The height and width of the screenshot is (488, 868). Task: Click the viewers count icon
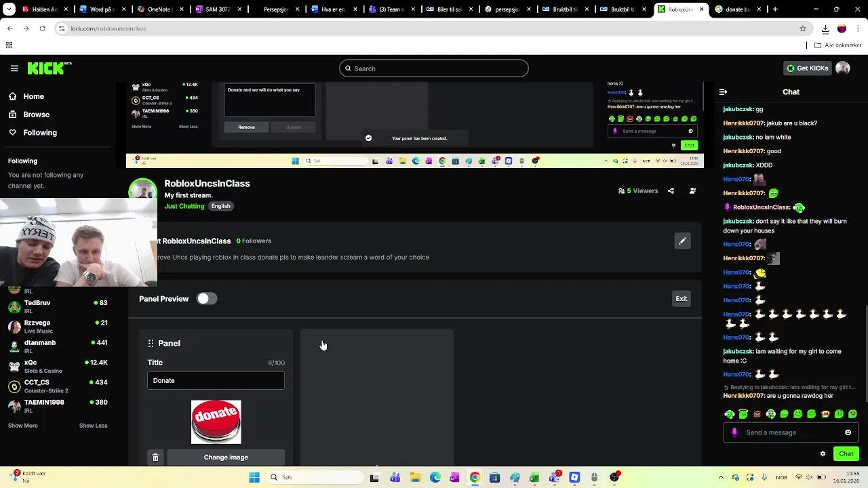click(621, 191)
